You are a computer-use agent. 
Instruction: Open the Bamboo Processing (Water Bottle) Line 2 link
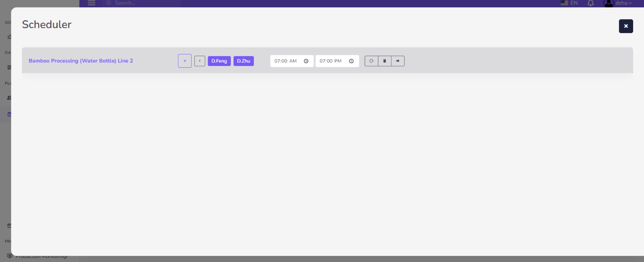[80, 61]
